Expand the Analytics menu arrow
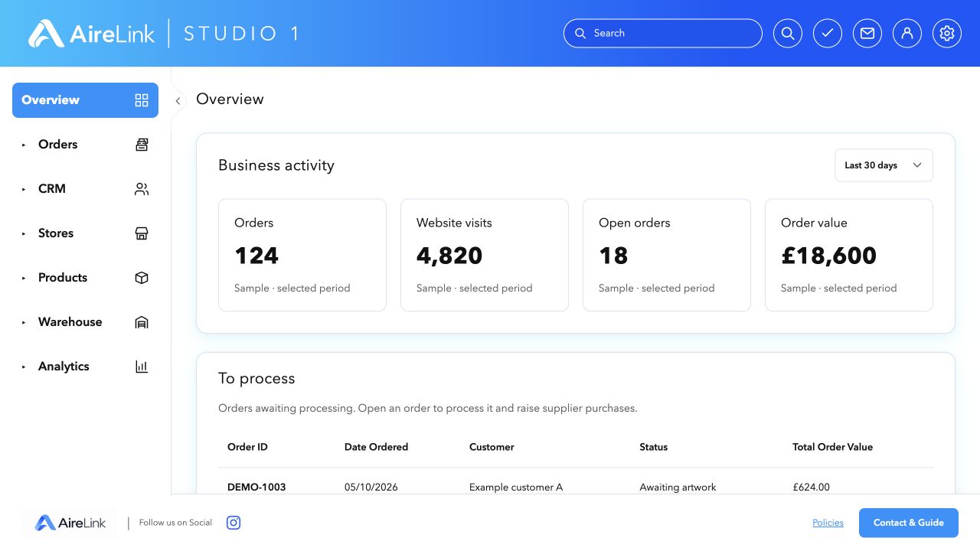This screenshot has height=551, width=980. pyautogui.click(x=24, y=367)
